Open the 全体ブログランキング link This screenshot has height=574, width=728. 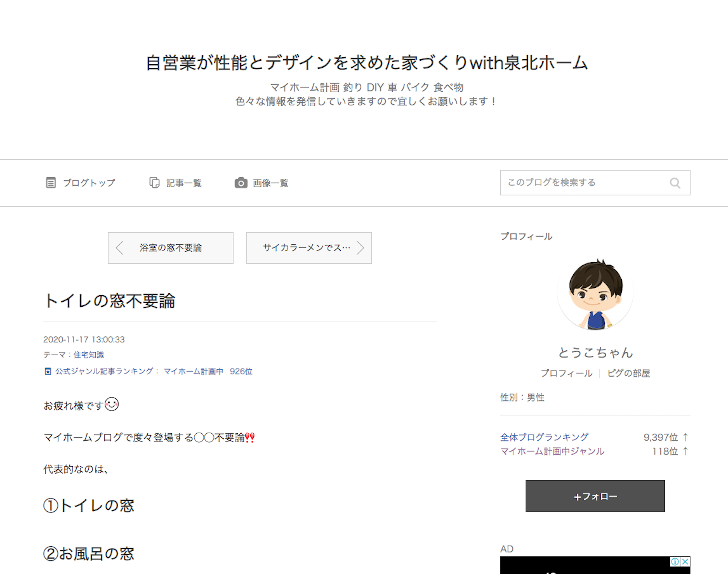tap(544, 437)
